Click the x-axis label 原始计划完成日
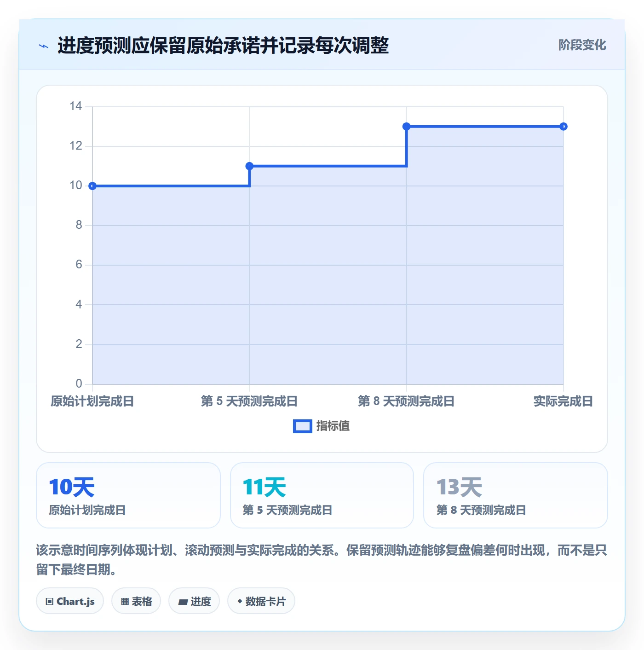 (92, 401)
